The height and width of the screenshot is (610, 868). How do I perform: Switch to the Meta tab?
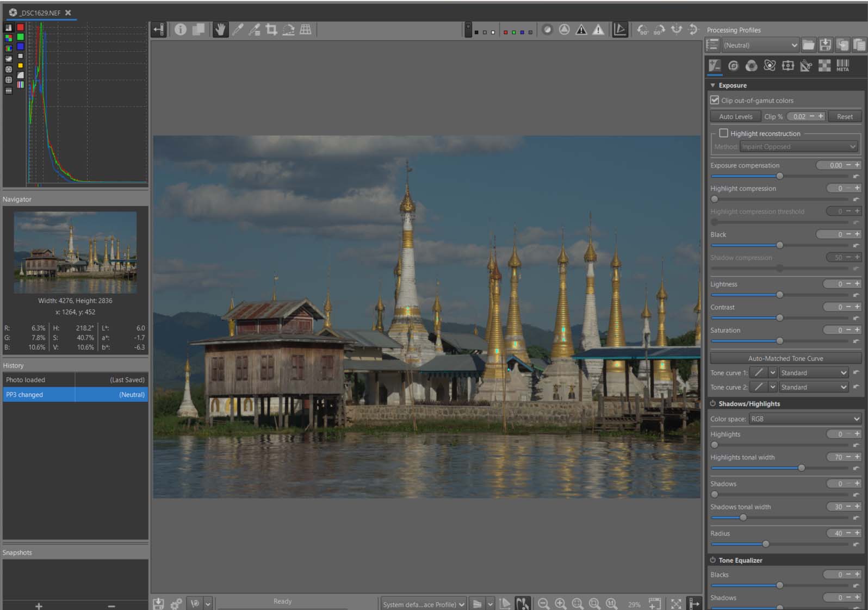842,66
